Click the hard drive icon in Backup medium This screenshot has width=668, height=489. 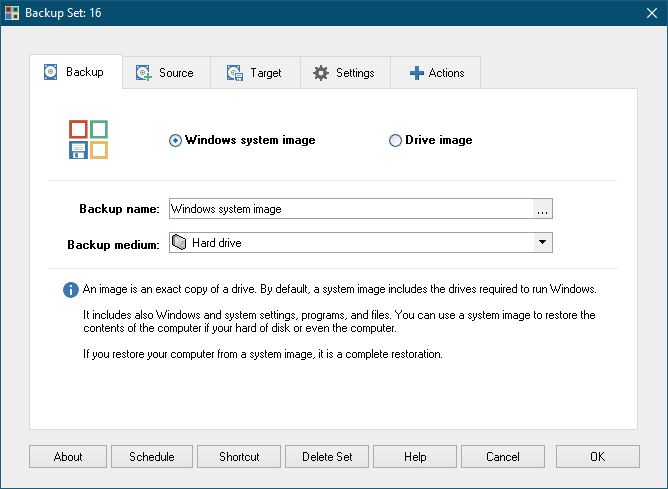179,242
